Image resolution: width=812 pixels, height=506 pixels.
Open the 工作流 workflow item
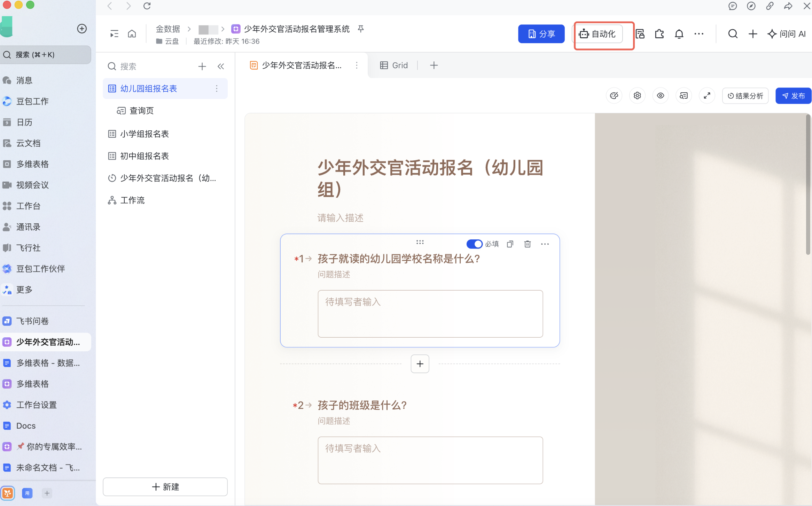(165, 200)
